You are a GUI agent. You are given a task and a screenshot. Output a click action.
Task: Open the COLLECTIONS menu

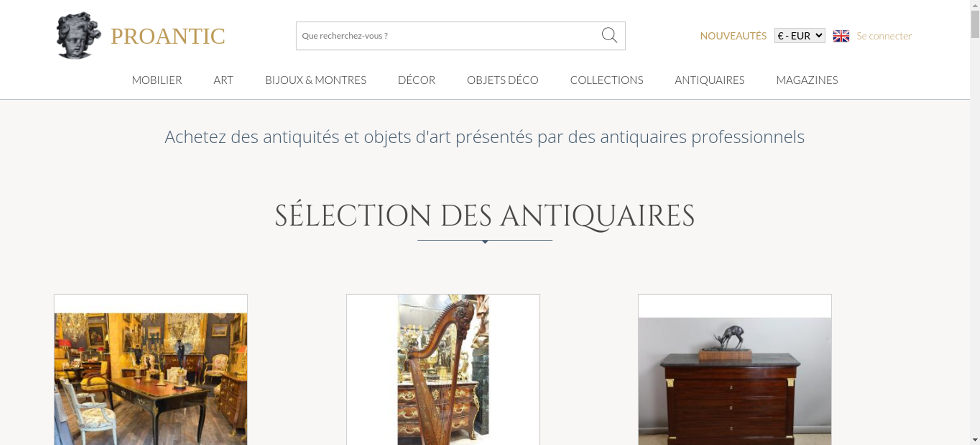coord(607,80)
